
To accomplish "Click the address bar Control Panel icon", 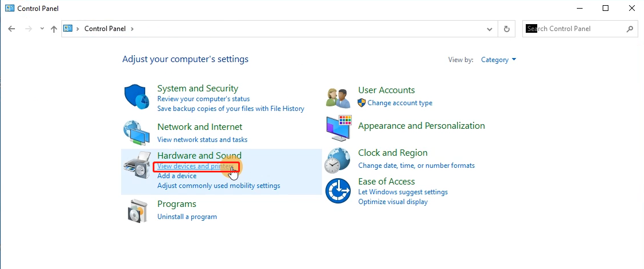I will click(68, 28).
